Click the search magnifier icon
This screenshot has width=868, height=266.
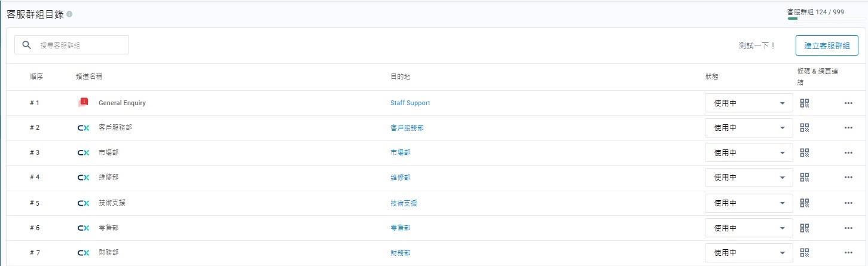point(26,45)
